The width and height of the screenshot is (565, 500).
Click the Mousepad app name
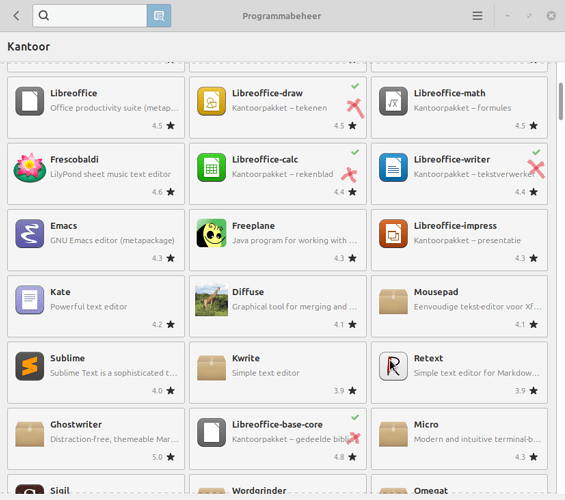click(x=436, y=292)
